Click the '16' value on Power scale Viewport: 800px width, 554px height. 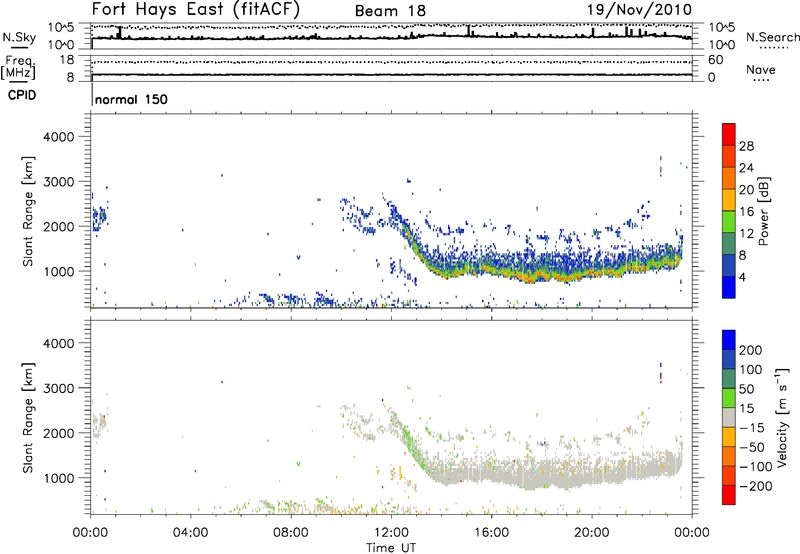coord(746,212)
